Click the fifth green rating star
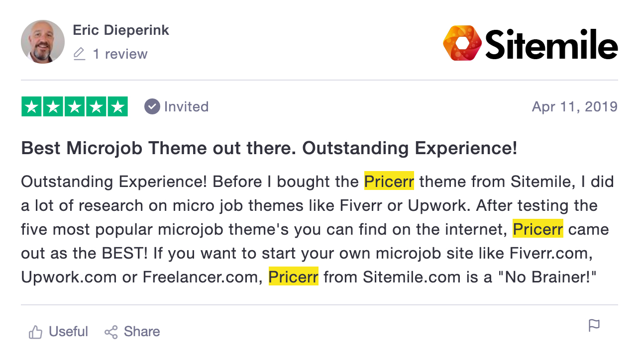The image size is (639, 364). click(x=118, y=106)
